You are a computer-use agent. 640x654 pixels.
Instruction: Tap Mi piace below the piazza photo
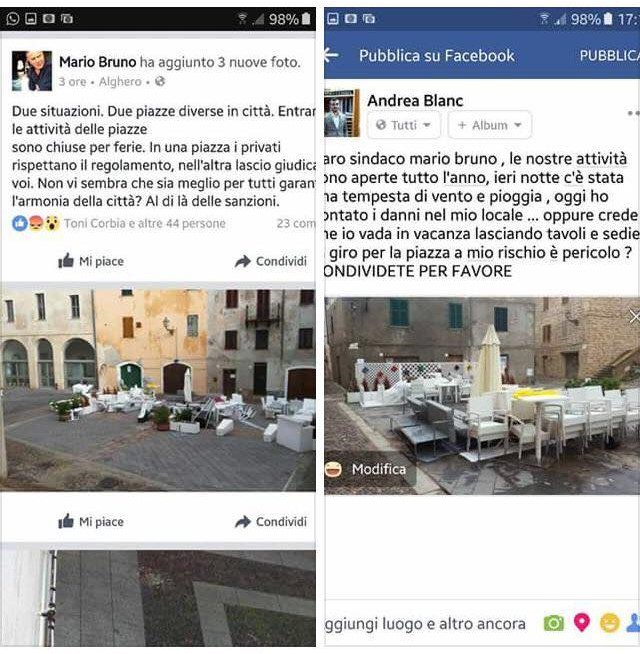click(x=91, y=522)
